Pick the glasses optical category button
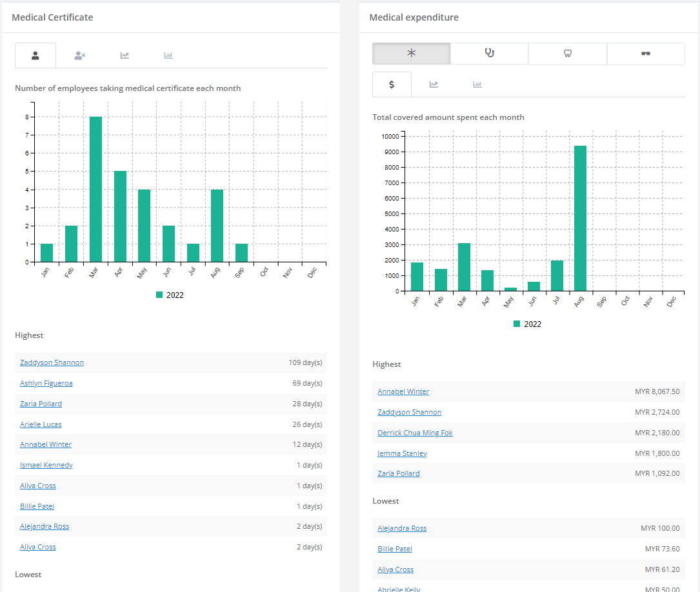Image resolution: width=700 pixels, height=592 pixels. click(x=645, y=54)
